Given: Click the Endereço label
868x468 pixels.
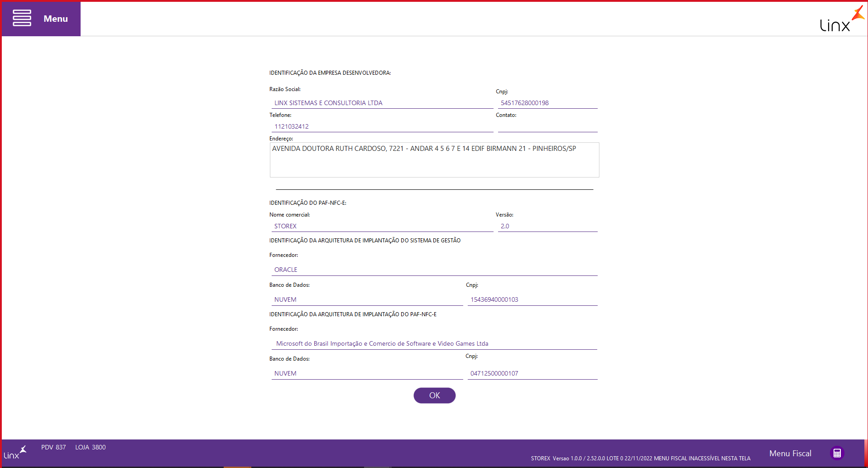Looking at the screenshot, I should click(x=281, y=139).
